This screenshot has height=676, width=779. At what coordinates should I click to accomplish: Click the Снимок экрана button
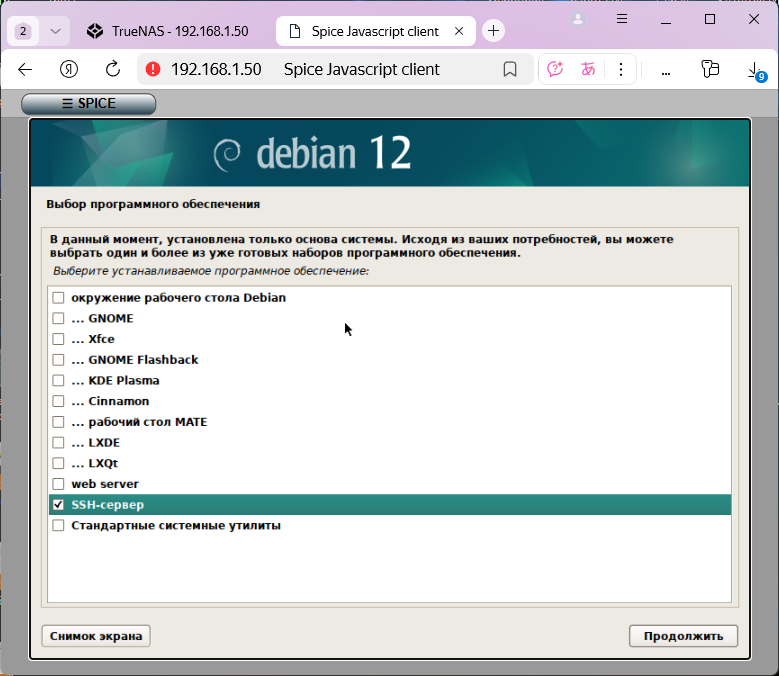point(96,636)
